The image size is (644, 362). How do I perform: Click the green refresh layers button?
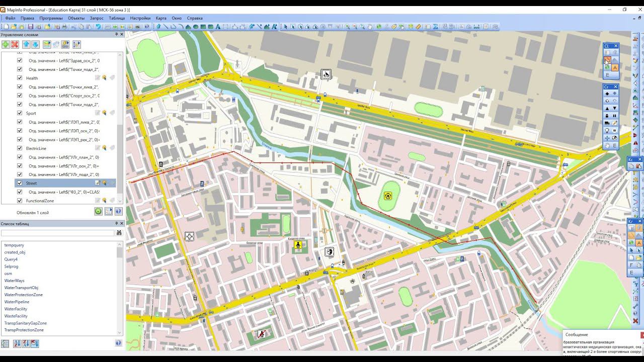click(x=98, y=212)
